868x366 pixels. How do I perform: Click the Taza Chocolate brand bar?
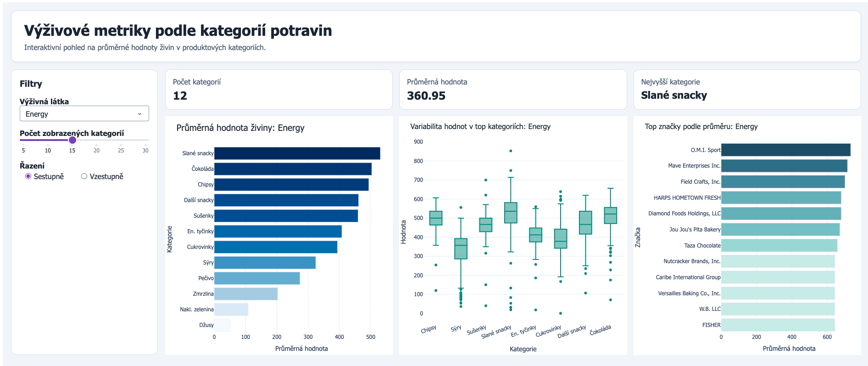779,246
